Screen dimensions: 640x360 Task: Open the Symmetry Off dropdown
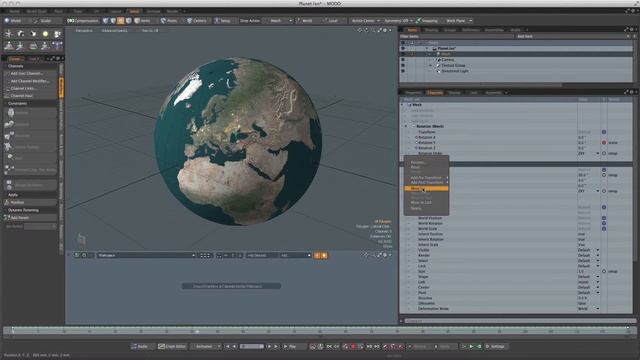point(398,20)
